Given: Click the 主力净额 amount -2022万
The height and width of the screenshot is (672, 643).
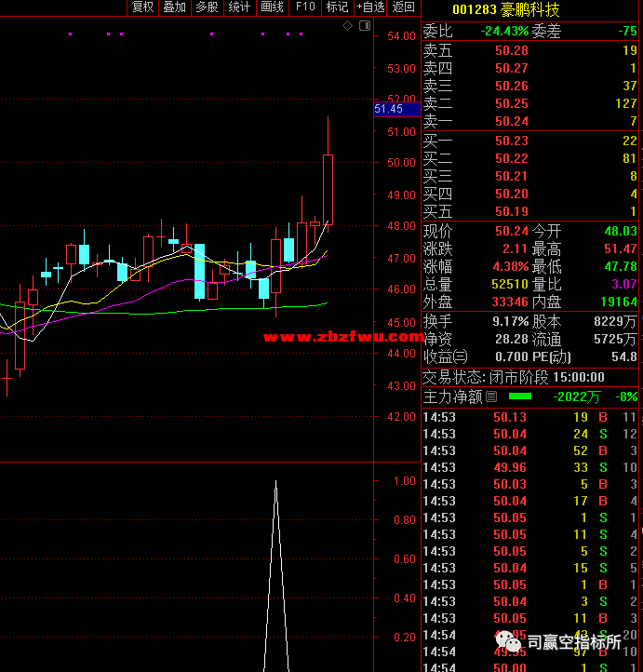Looking at the screenshot, I should coord(577,396).
